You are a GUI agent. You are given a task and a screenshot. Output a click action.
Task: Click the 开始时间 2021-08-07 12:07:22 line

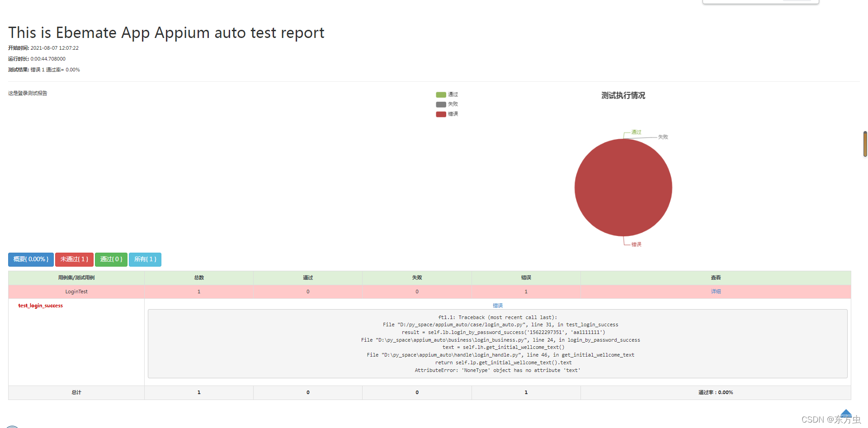pos(43,48)
